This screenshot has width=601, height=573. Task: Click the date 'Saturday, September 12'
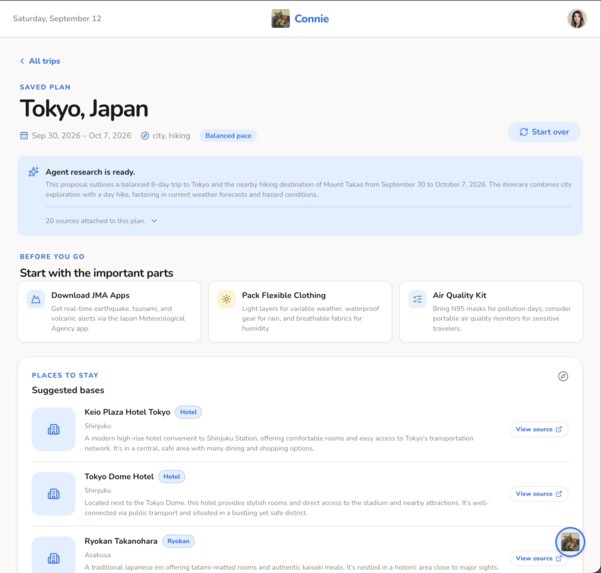pyautogui.click(x=57, y=18)
